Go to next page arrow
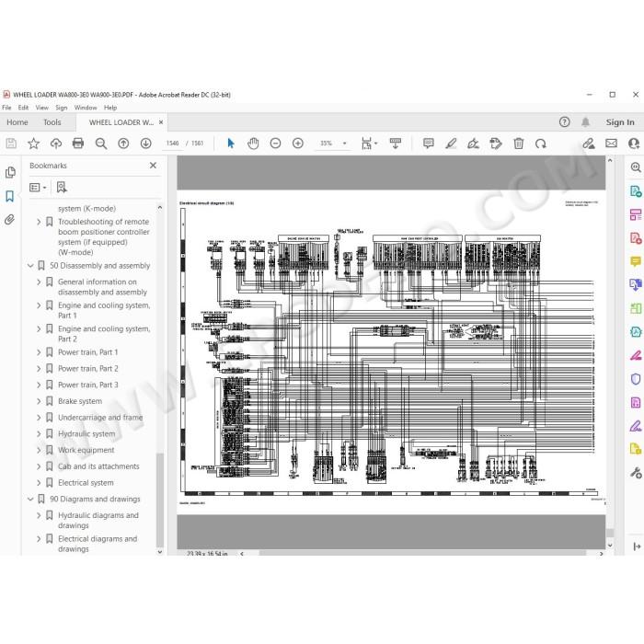This screenshot has height=644, width=644. pos(145,144)
